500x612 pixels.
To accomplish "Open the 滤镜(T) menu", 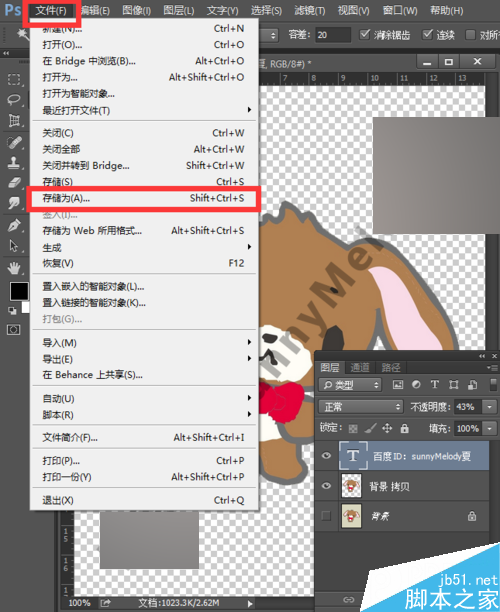I will coord(310,11).
